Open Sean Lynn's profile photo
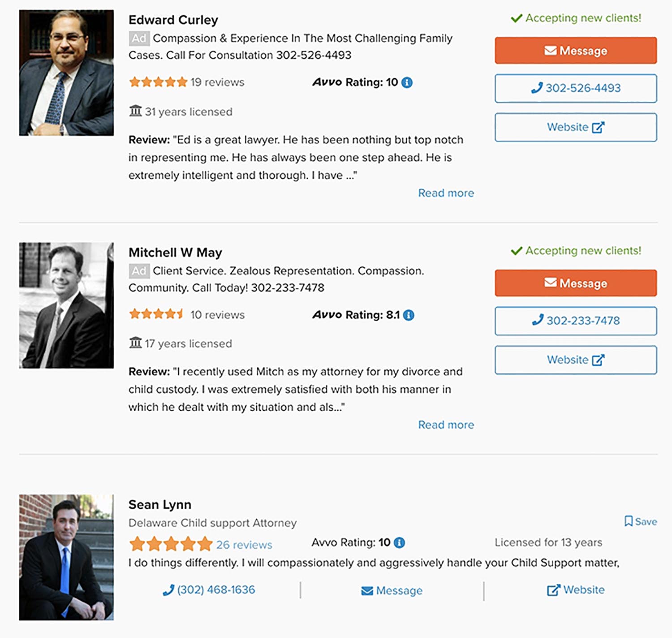The height and width of the screenshot is (638, 672). click(x=66, y=557)
